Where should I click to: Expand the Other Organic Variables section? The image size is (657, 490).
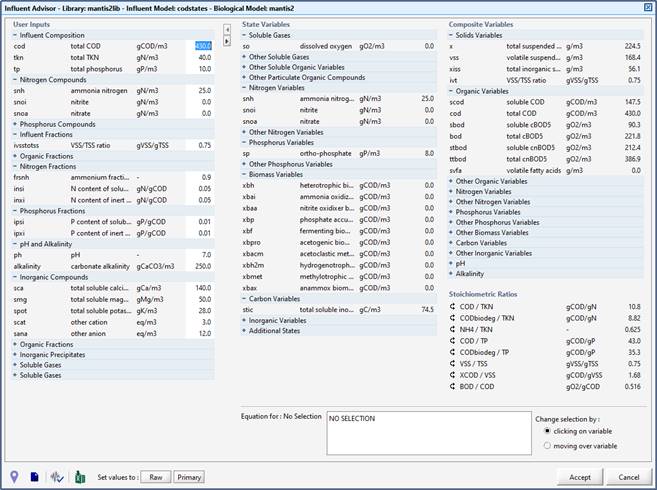tap(451, 181)
